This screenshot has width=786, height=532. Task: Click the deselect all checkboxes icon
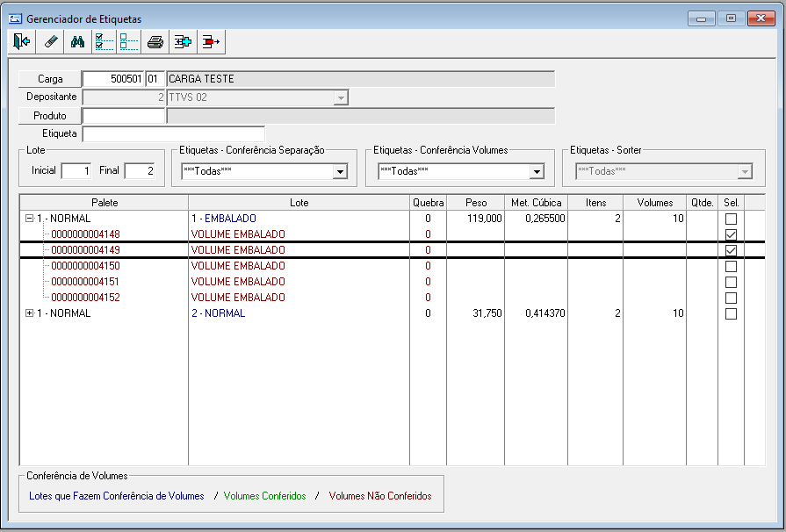[x=129, y=41]
